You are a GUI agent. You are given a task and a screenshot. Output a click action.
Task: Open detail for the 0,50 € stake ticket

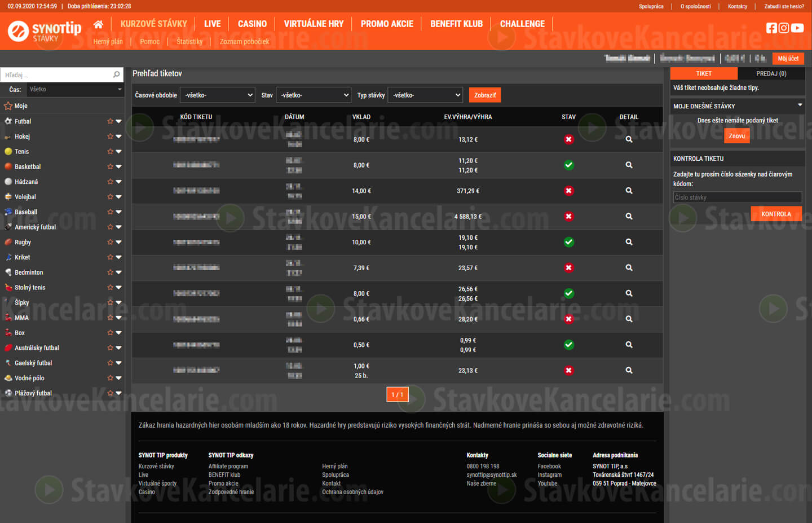[629, 344]
